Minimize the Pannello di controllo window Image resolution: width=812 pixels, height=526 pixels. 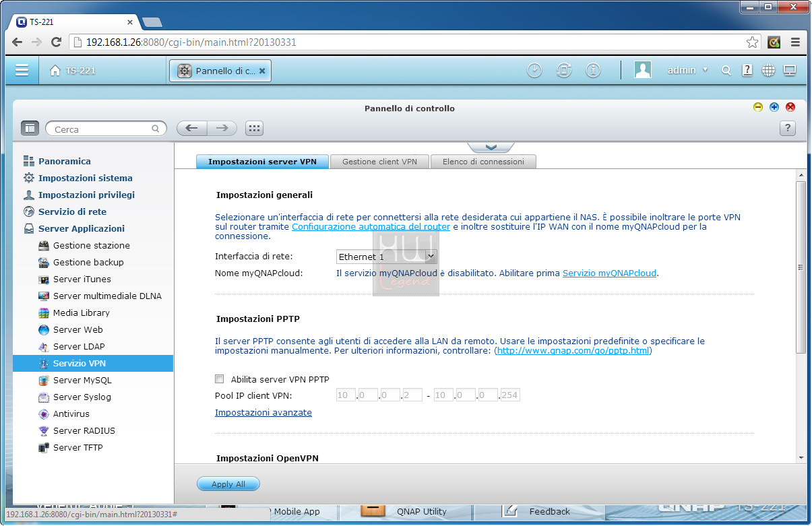click(758, 107)
